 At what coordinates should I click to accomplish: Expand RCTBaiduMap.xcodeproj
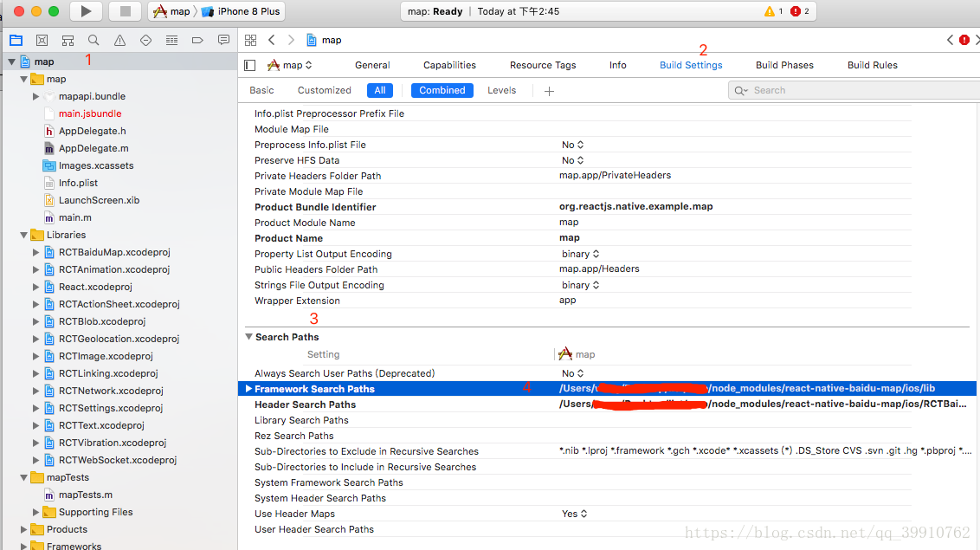(x=35, y=253)
